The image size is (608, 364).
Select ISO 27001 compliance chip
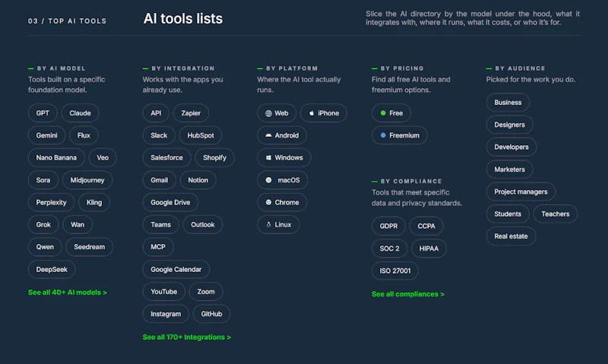[x=394, y=271]
